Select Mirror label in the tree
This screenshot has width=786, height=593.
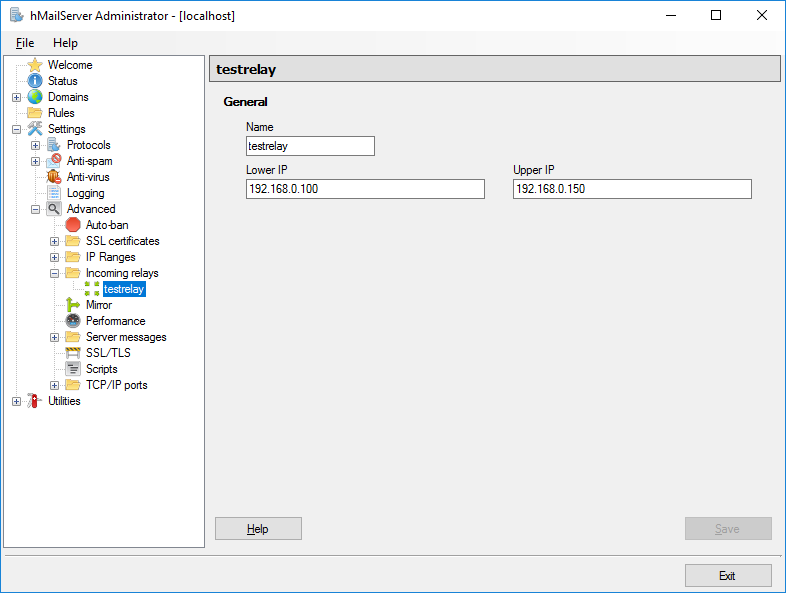pos(99,305)
